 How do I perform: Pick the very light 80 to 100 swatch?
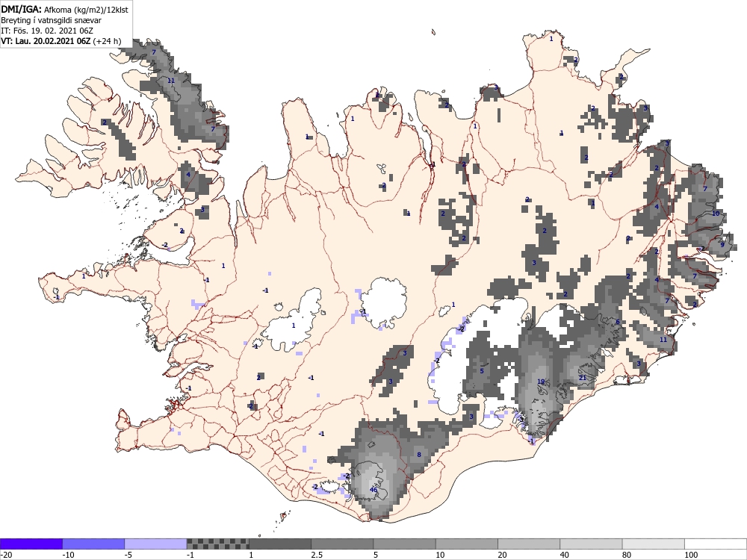click(653, 544)
